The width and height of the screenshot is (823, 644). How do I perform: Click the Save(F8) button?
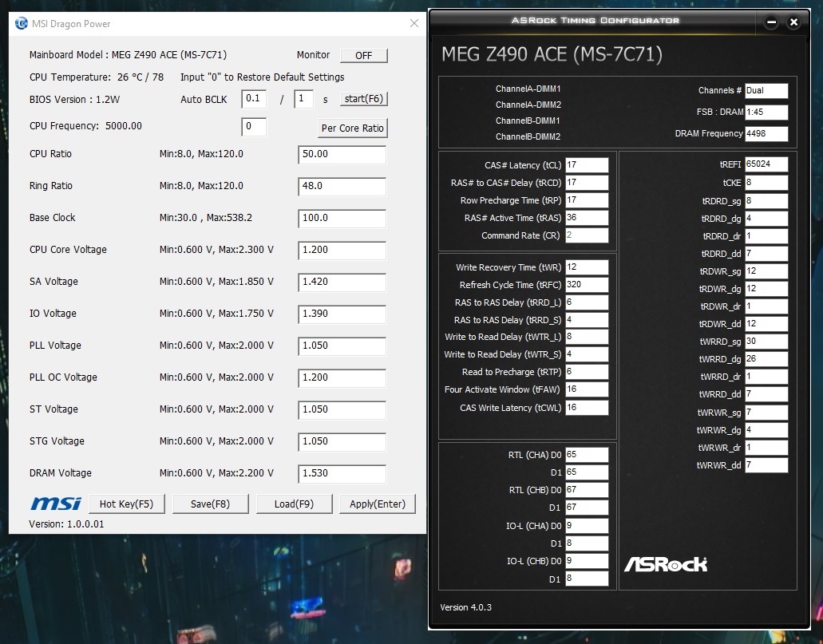pyautogui.click(x=210, y=504)
